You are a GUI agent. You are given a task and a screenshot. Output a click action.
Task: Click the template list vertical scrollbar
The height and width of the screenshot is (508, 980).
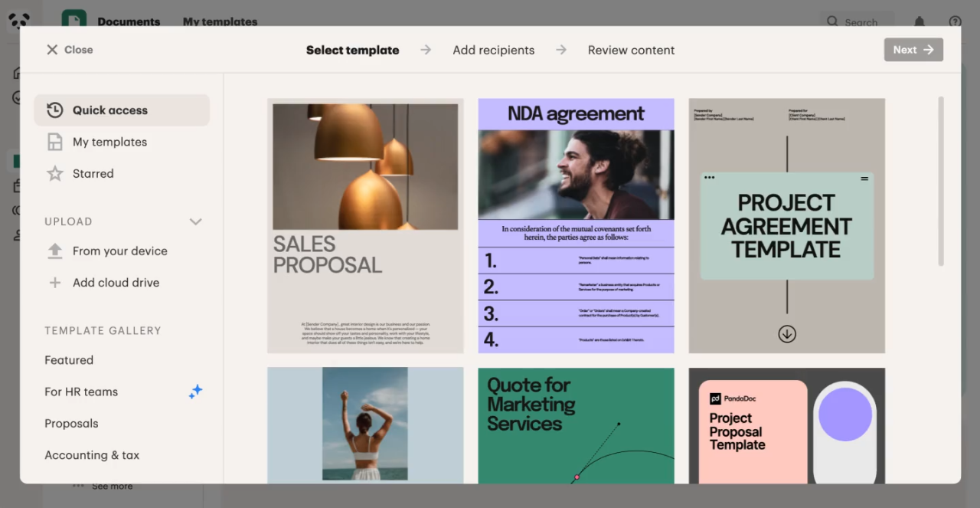pyautogui.click(x=940, y=181)
